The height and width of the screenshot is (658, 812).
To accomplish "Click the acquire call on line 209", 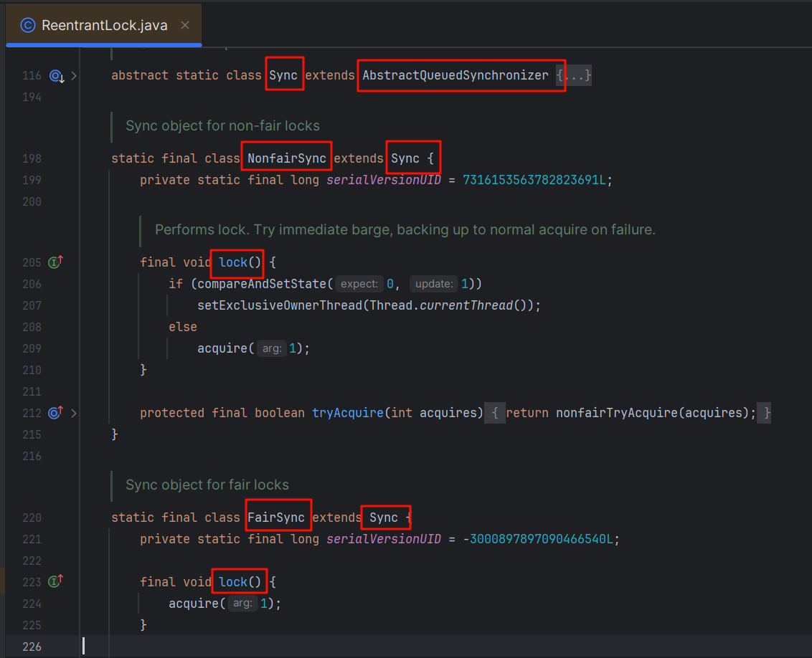I will [222, 348].
